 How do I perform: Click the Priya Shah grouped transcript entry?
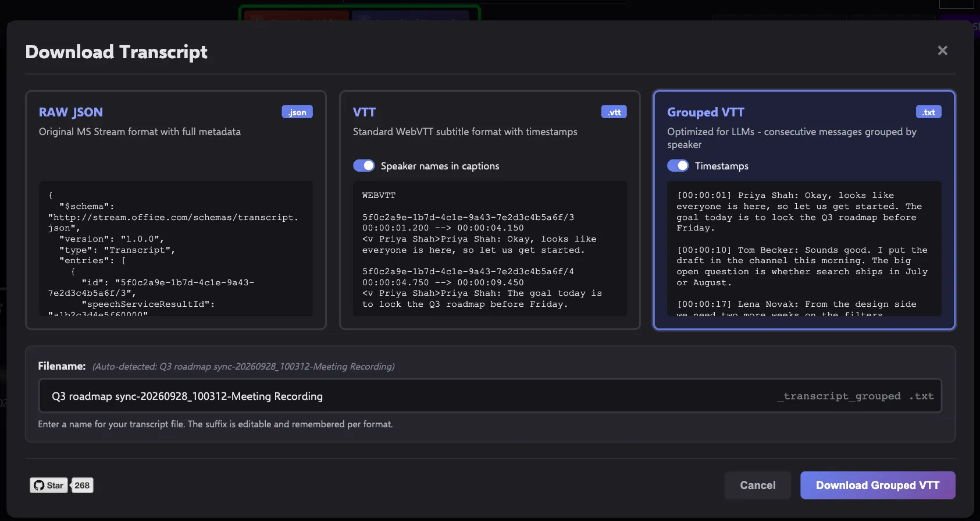tap(799, 212)
